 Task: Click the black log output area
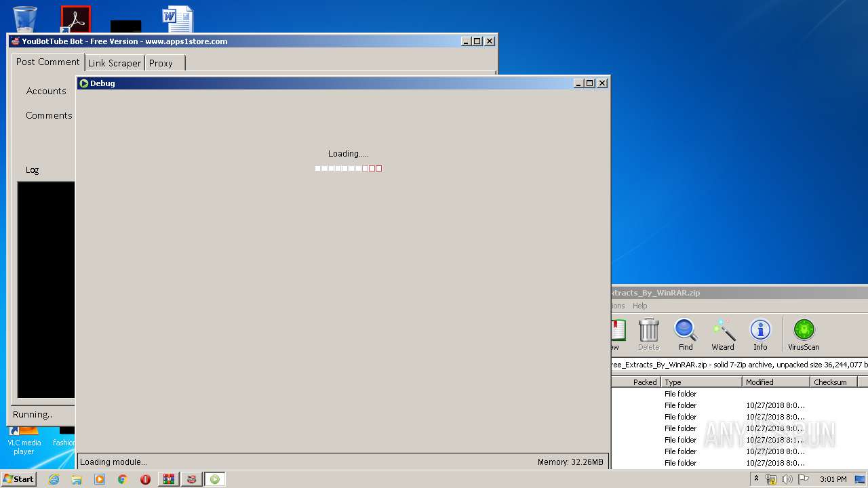pos(46,289)
